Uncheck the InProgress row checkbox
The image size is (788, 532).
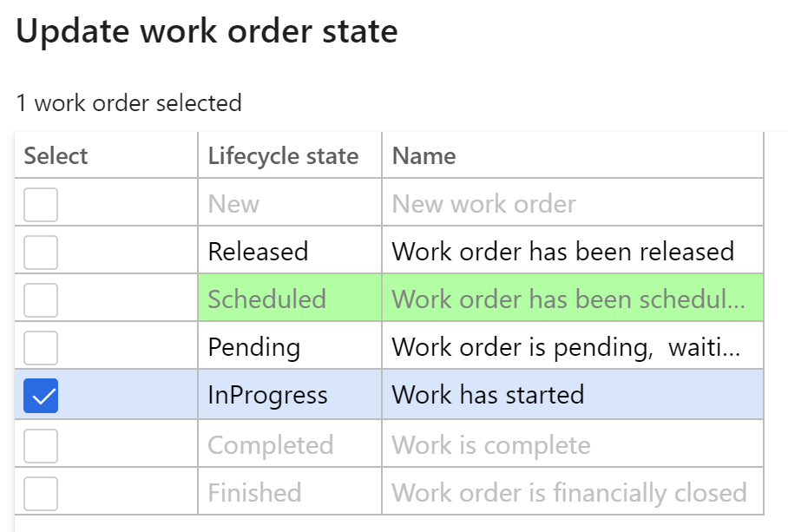(x=41, y=396)
